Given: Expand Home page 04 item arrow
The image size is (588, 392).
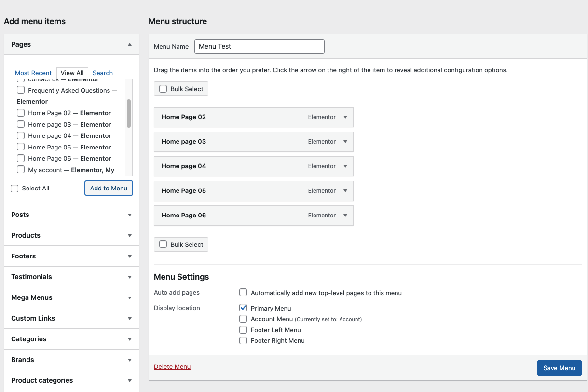Looking at the screenshot, I should tap(345, 166).
